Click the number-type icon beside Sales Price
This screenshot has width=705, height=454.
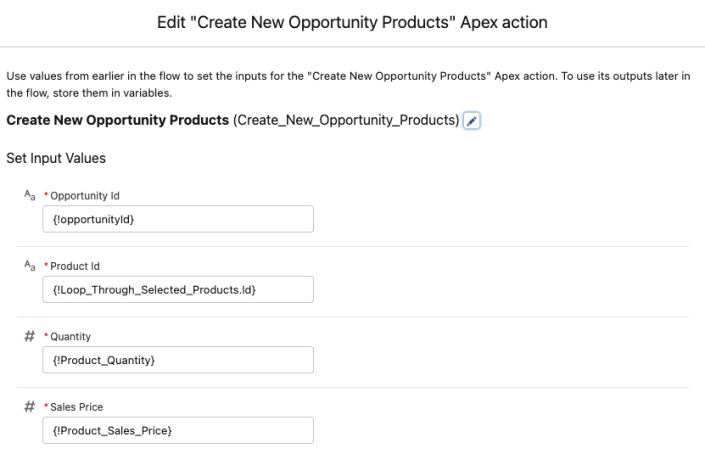(x=30, y=408)
